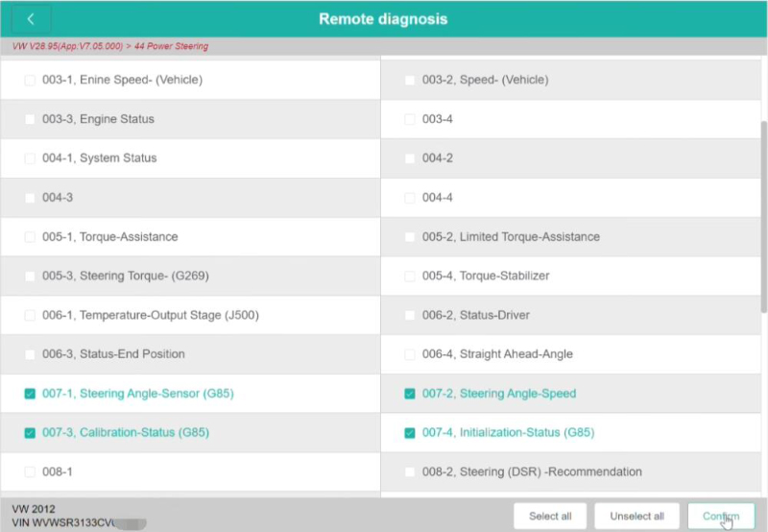Check the 003-2 Speed (Vehicle) box
The width and height of the screenshot is (768, 532).
point(410,81)
